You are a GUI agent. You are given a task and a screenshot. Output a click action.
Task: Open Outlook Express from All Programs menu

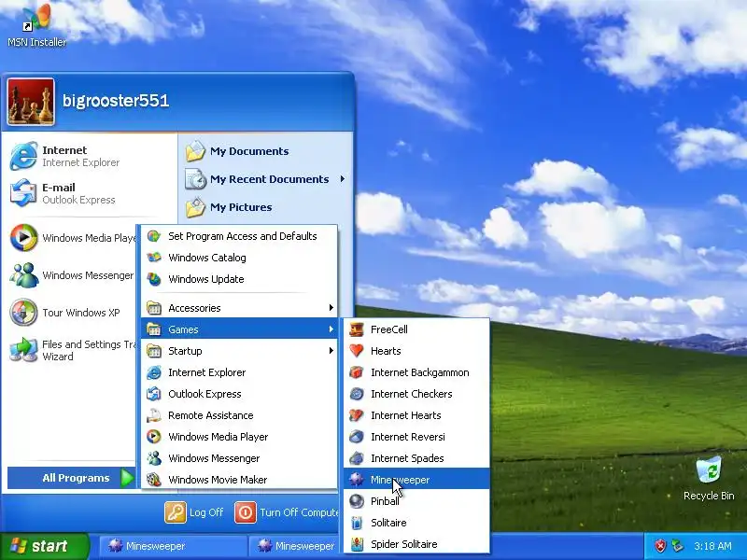239,394
